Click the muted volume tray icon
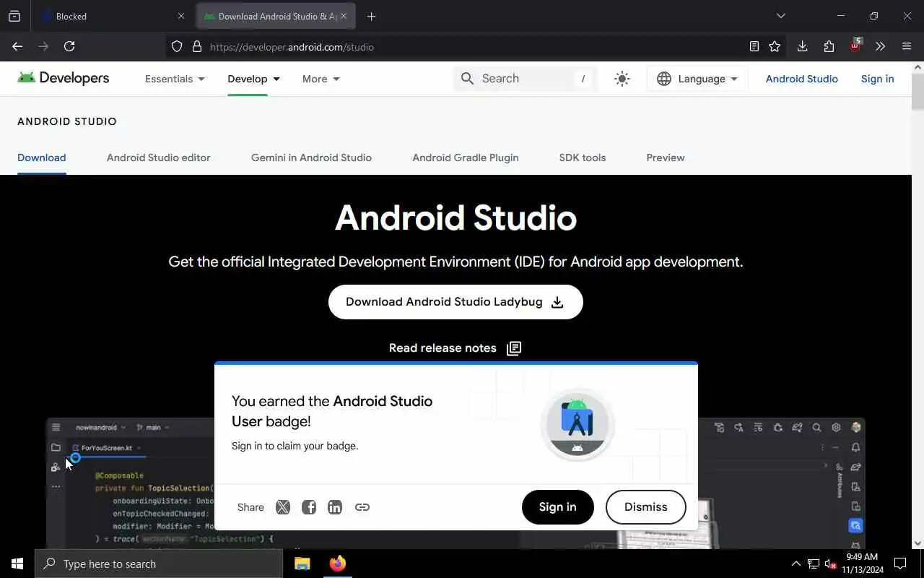 click(x=831, y=564)
